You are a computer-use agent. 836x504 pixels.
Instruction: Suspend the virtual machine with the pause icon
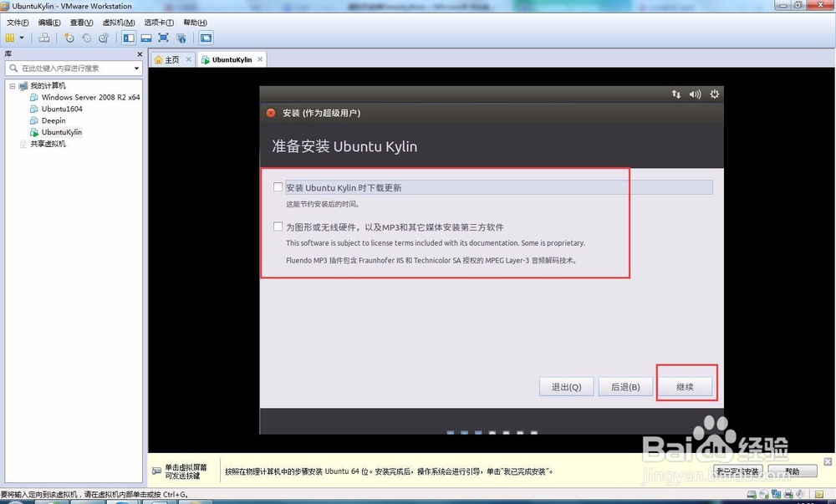pyautogui.click(x=9, y=38)
